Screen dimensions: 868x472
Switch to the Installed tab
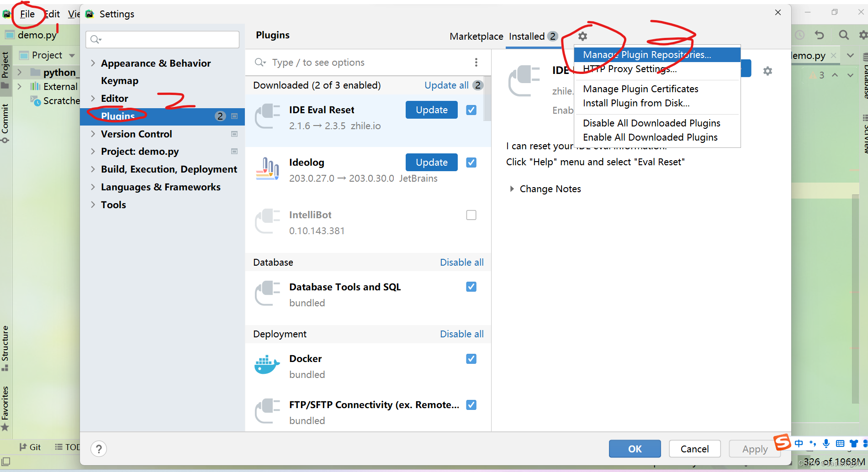pos(533,37)
